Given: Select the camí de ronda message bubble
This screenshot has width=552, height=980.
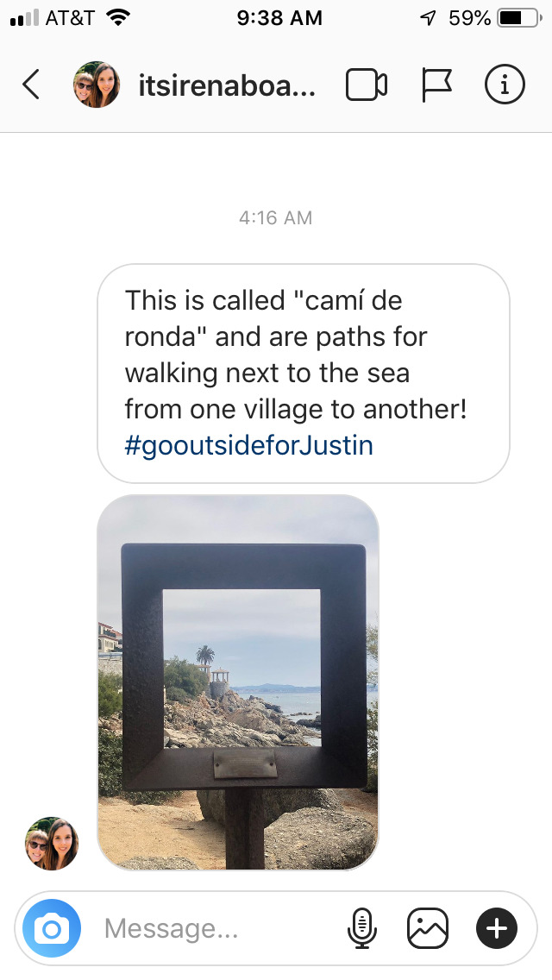Looking at the screenshot, I should click(x=304, y=374).
